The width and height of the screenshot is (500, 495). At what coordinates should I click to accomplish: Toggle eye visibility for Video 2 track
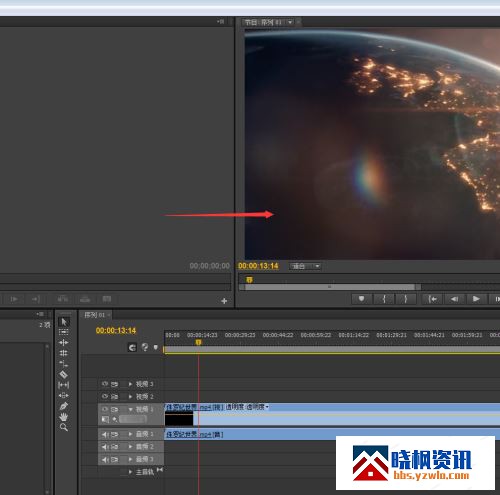105,396
